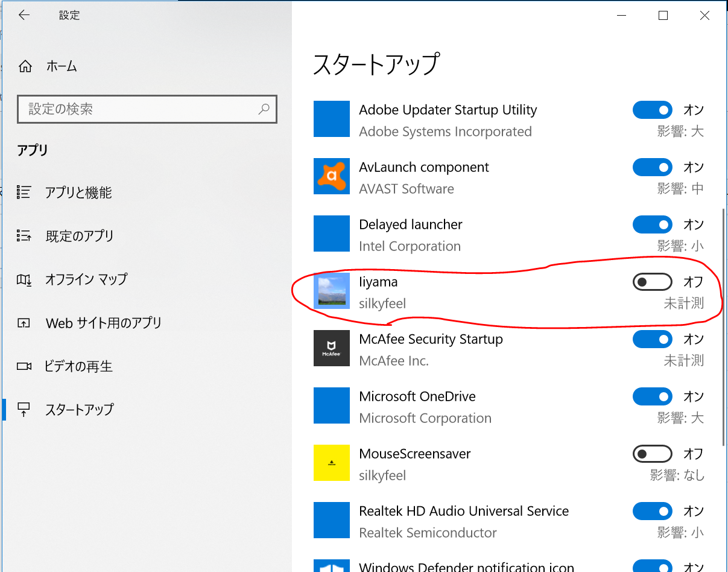The image size is (728, 572).
Task: Click the vertical scrollbar thumb
Action: (x=723, y=326)
